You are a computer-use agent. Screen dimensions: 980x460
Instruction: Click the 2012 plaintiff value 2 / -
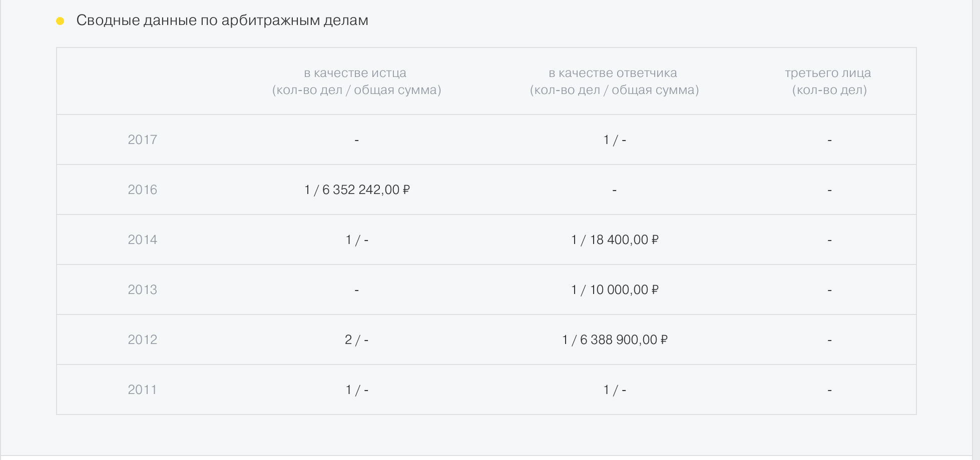pyautogui.click(x=356, y=340)
